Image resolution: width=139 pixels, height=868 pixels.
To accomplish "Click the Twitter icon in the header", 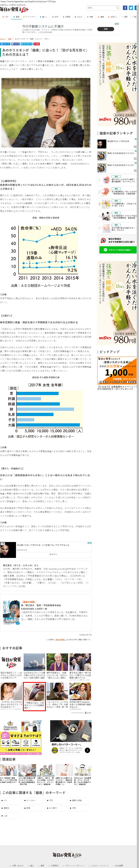I will click(131, 8).
